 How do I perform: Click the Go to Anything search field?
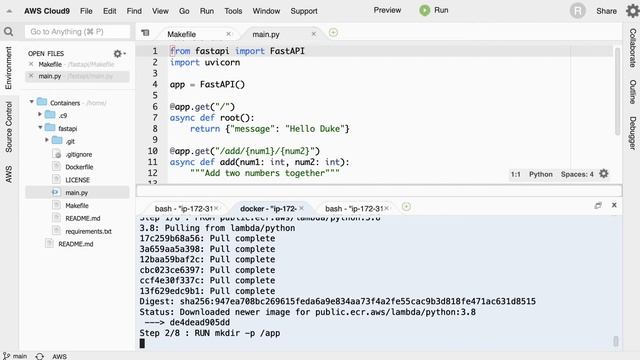(x=78, y=31)
